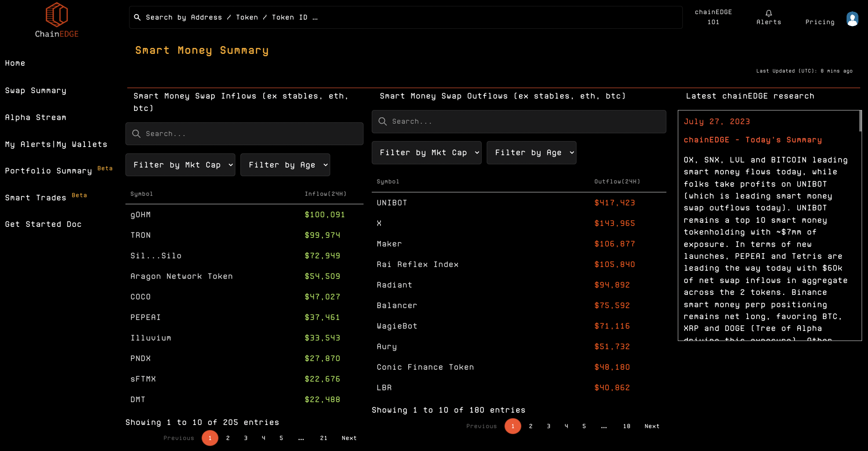Select the Radiant outflow row

pos(519,285)
